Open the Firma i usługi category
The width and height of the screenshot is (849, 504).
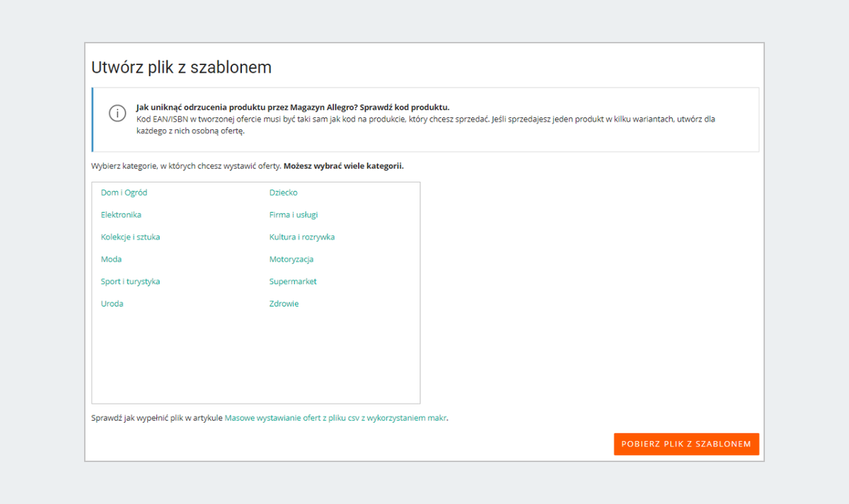[289, 215]
